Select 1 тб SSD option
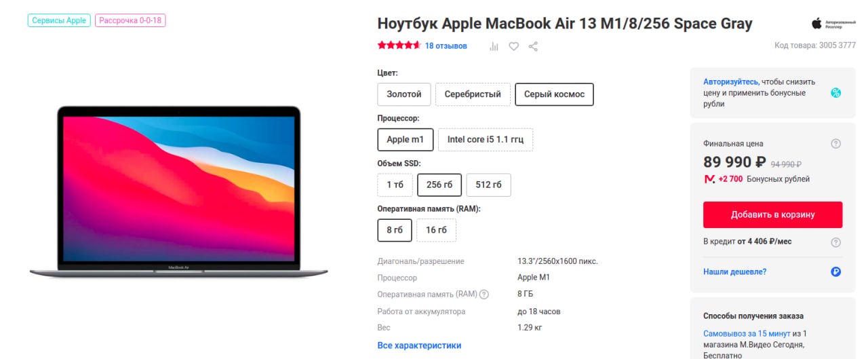The image size is (868, 359). pos(395,185)
